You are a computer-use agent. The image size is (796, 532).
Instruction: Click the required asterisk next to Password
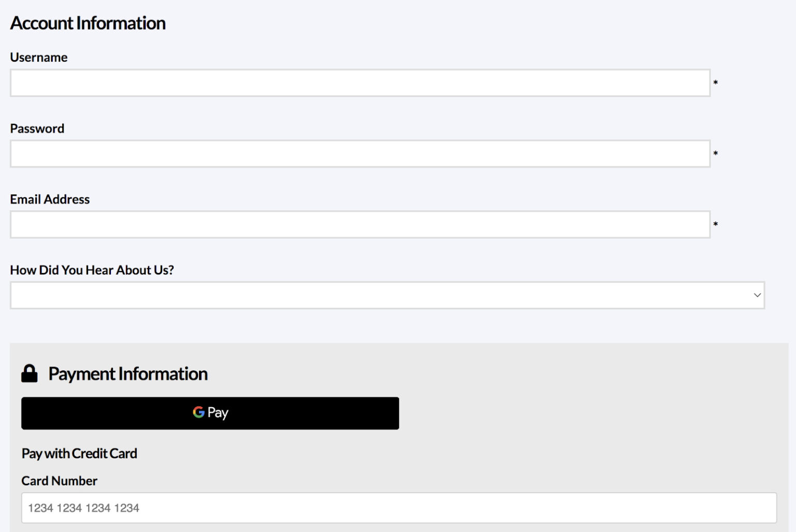(x=716, y=154)
